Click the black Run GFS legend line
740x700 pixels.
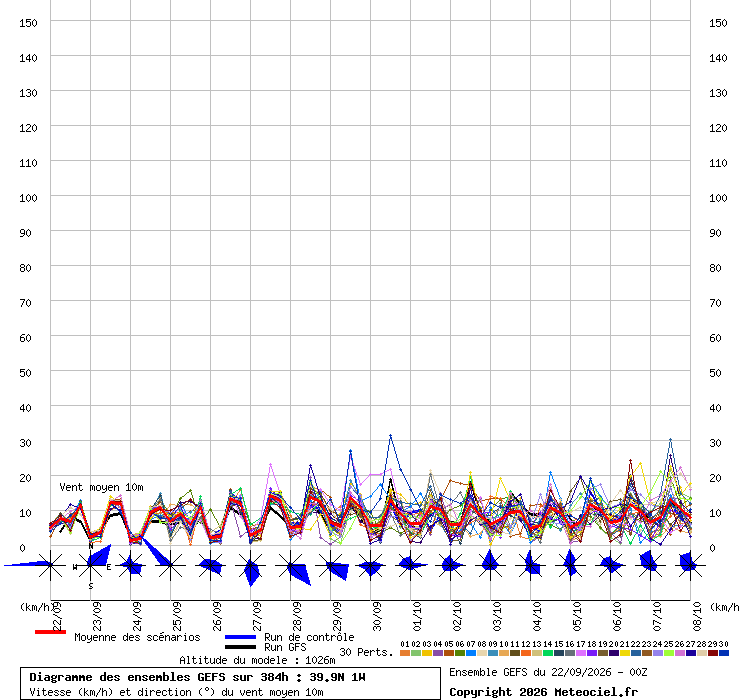click(x=241, y=647)
